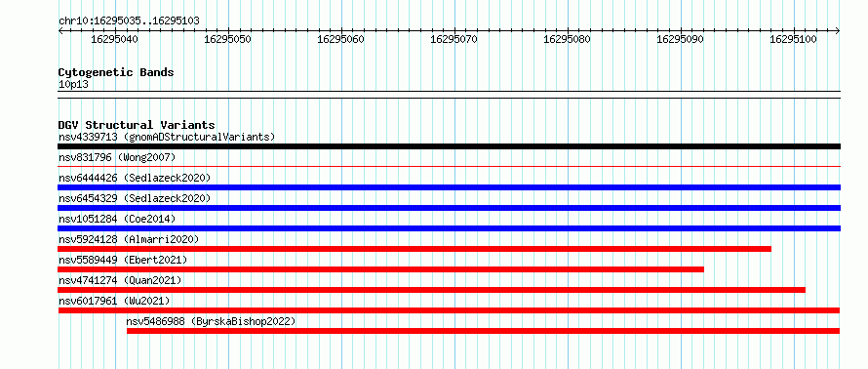Open the nsv4339713 (gnomADStructuralVariants) label
Viewport: 868px width, 369px height.
point(167,137)
